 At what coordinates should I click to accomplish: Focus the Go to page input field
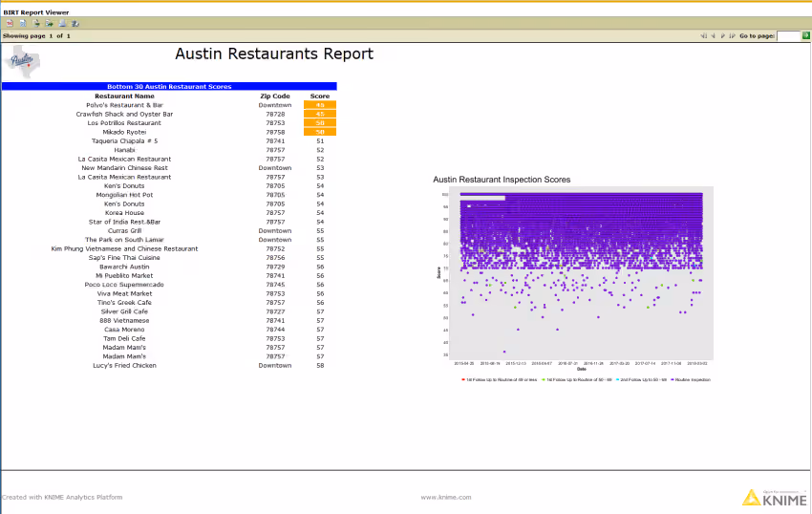click(x=789, y=35)
